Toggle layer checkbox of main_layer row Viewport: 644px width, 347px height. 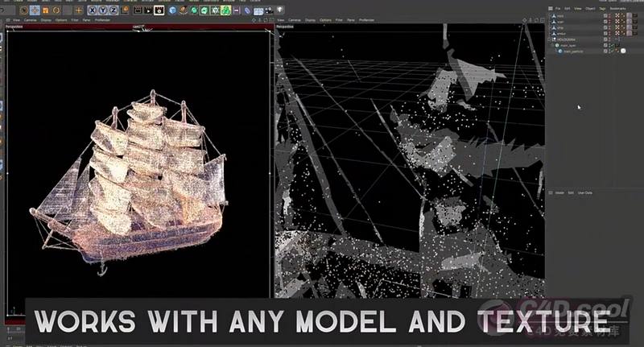(605, 45)
